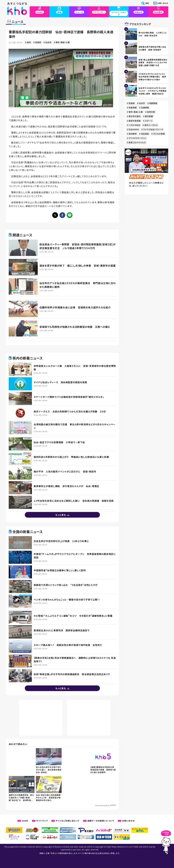Share the article on LINE
Screen dimensions: 174x868
click(x=70, y=215)
